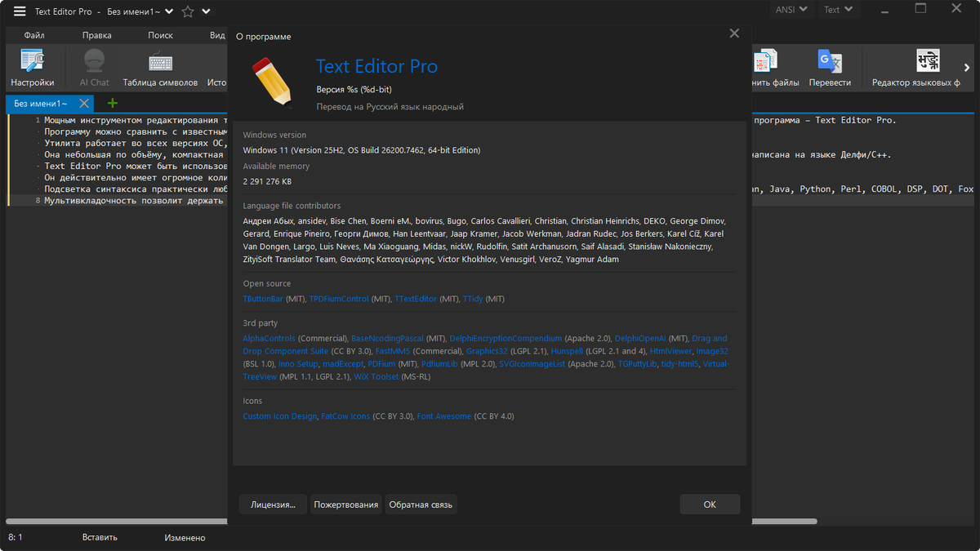Open the Правка menu
The height and width of the screenshot is (551, 980).
97,35
